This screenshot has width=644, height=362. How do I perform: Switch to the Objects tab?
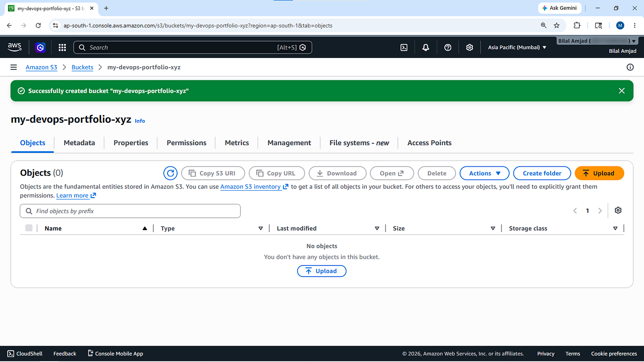[33, 143]
